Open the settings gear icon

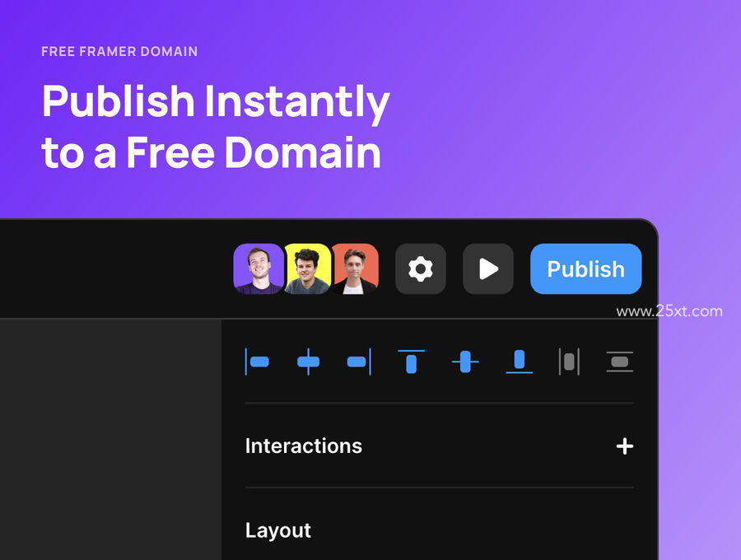[x=421, y=269]
